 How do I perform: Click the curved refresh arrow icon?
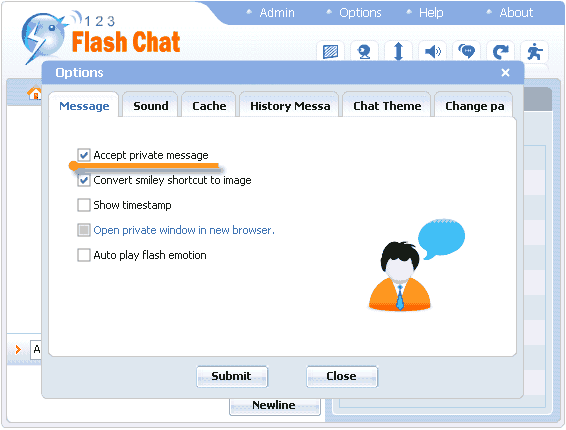[501, 52]
